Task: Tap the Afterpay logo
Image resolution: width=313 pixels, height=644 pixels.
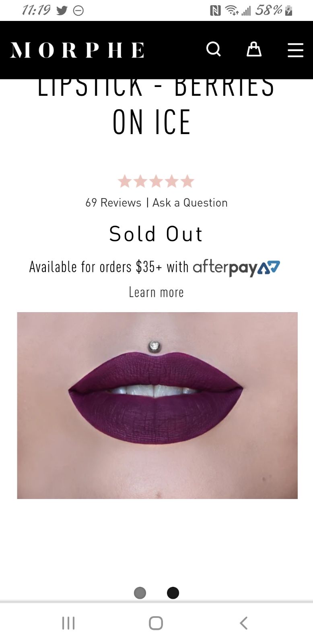Action: coord(236,267)
